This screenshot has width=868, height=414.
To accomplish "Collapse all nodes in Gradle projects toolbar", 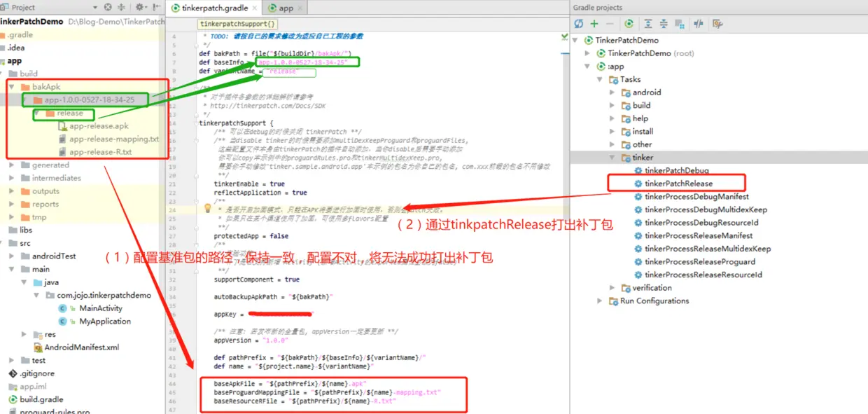I will [664, 23].
